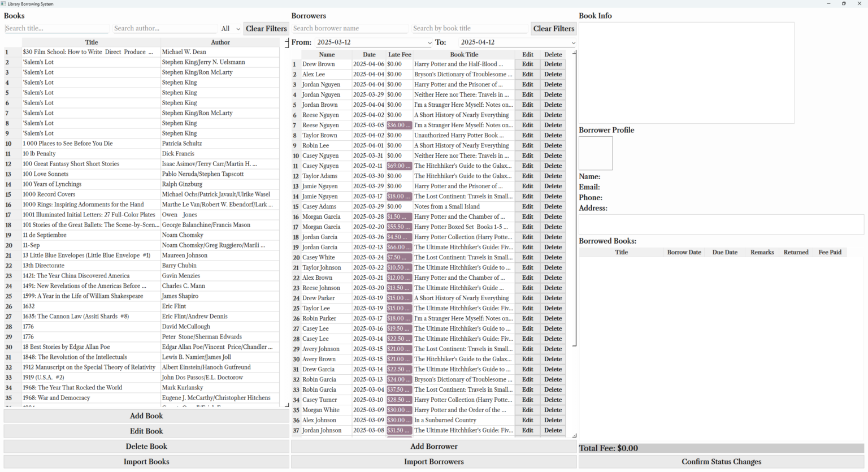Open the All category dropdown in Books

click(x=231, y=29)
